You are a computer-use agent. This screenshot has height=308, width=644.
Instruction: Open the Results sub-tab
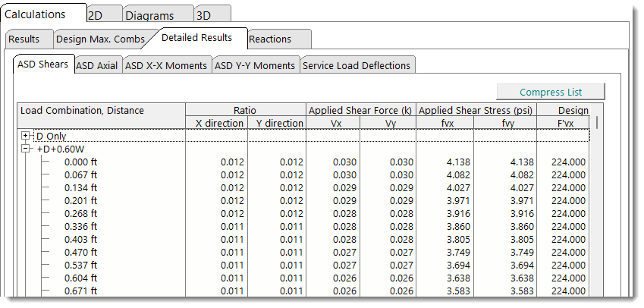tap(24, 39)
